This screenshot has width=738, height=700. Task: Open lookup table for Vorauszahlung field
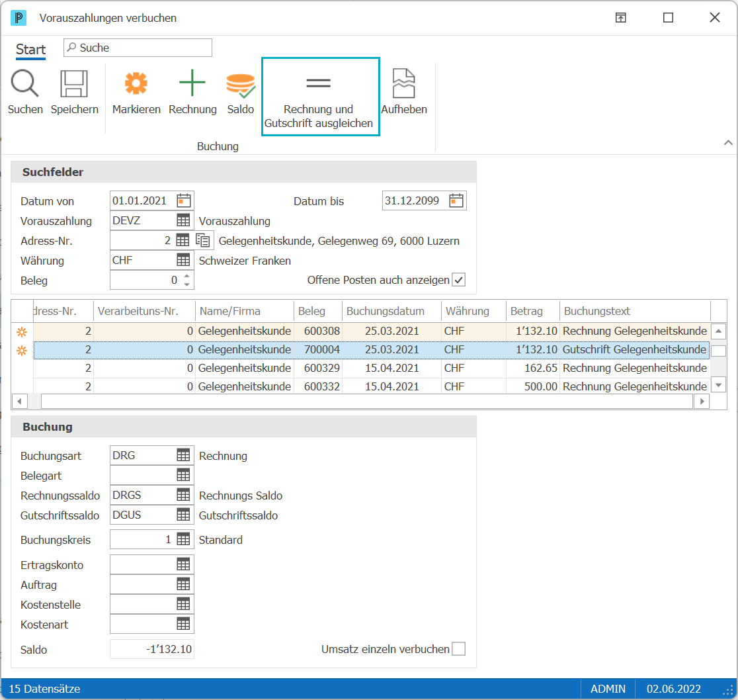[x=183, y=220]
